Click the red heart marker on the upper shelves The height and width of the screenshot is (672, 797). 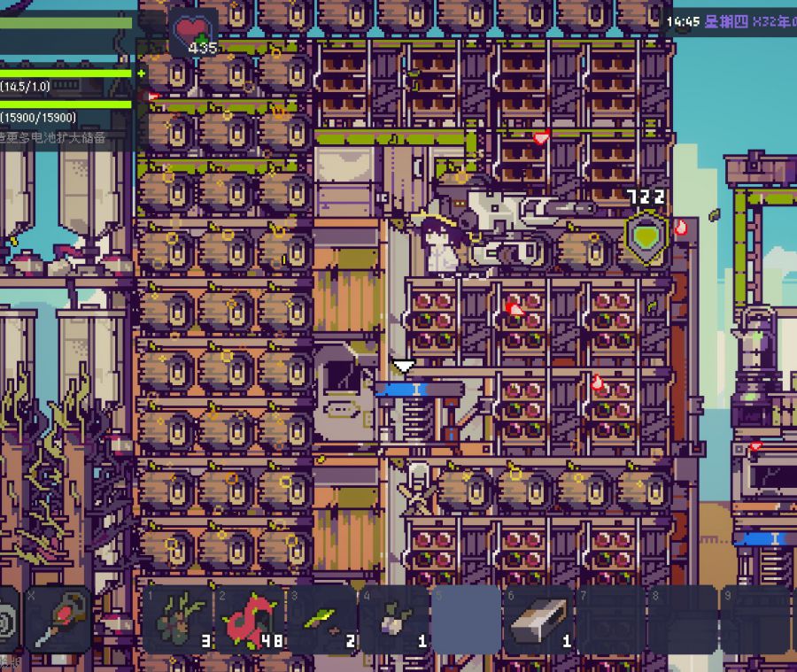pos(541,136)
